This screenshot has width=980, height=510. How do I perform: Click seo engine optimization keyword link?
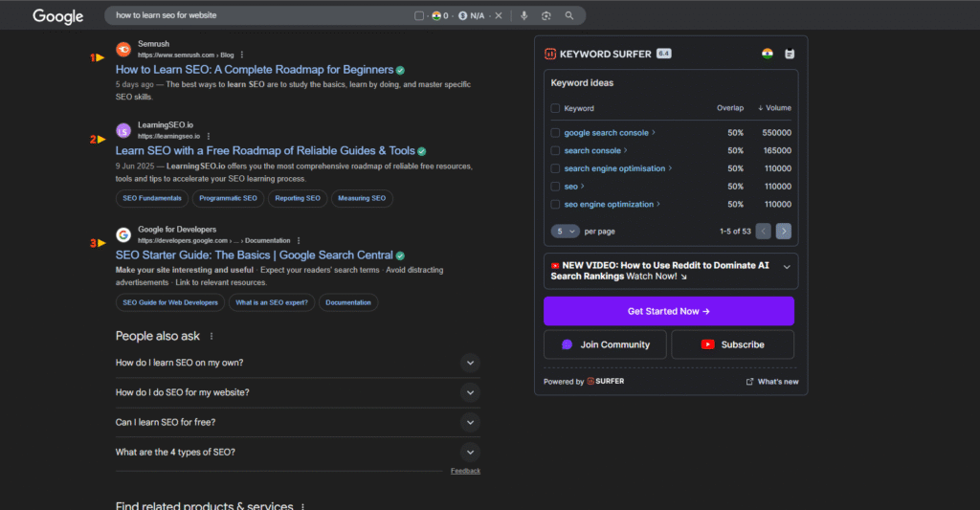pyautogui.click(x=609, y=205)
